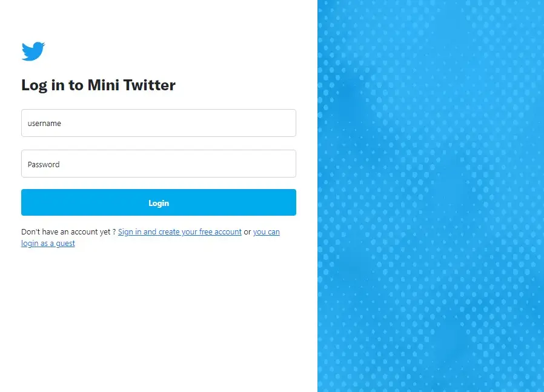Click the empty area inside the Password box
544x392 pixels.
[x=181, y=164]
